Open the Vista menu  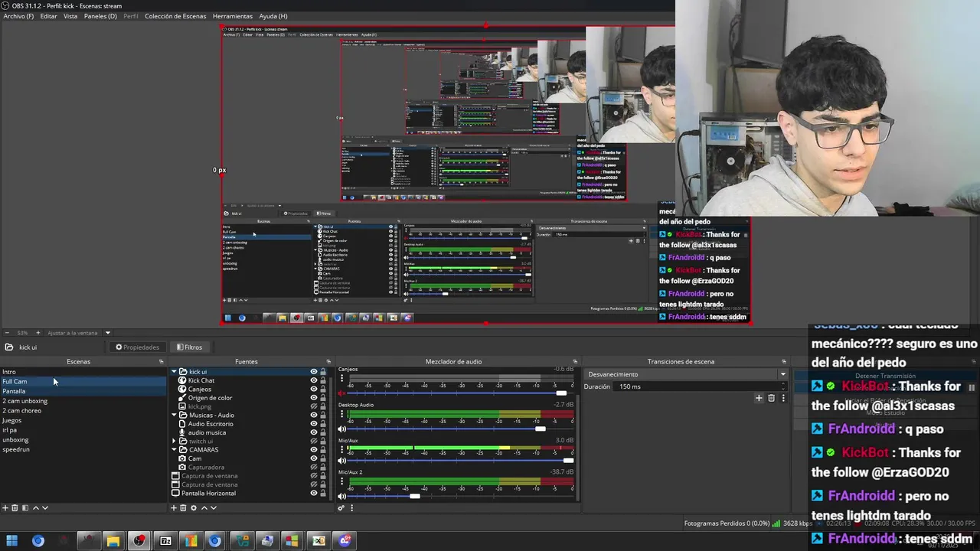point(70,16)
